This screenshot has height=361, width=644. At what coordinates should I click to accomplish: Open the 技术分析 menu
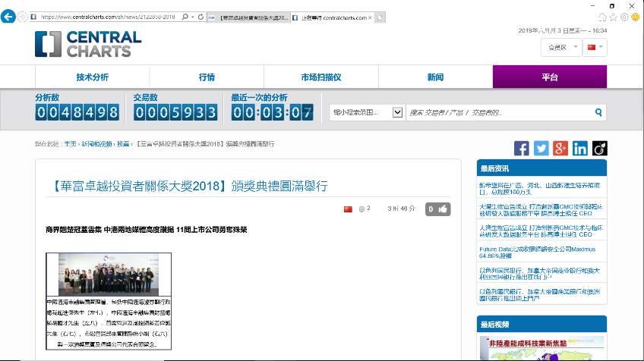pos(93,77)
